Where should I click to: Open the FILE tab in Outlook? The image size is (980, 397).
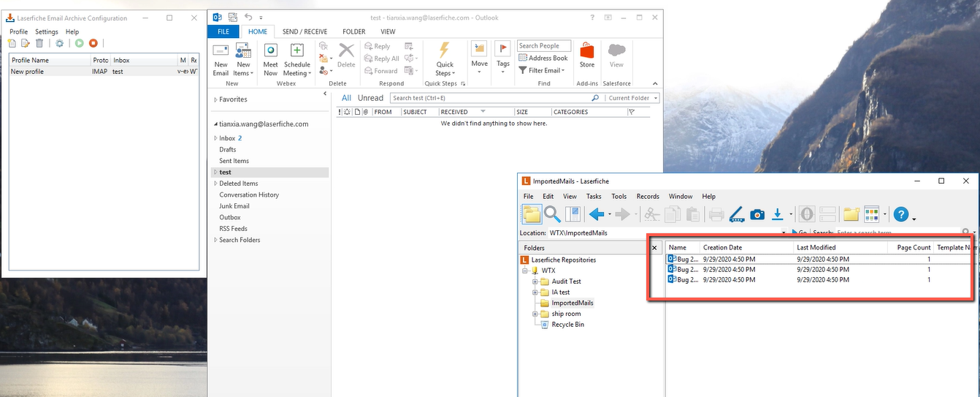click(223, 31)
